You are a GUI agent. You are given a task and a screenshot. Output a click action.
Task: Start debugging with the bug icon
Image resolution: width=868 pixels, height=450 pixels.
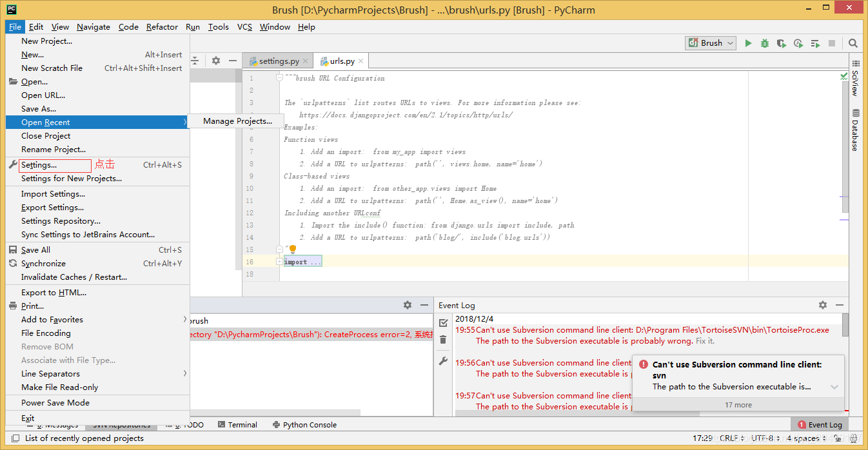(765, 43)
